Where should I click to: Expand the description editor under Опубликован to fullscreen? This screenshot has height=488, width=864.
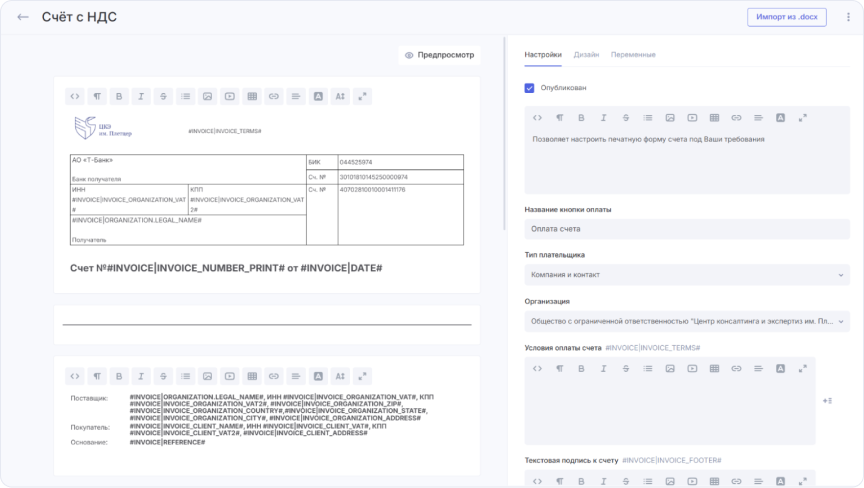tap(803, 118)
